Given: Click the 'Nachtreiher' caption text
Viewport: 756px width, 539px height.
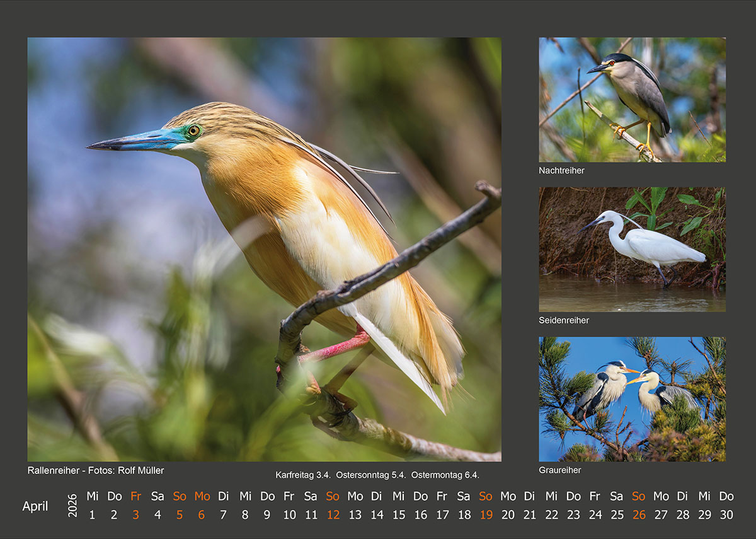Looking at the screenshot, I should click(561, 171).
